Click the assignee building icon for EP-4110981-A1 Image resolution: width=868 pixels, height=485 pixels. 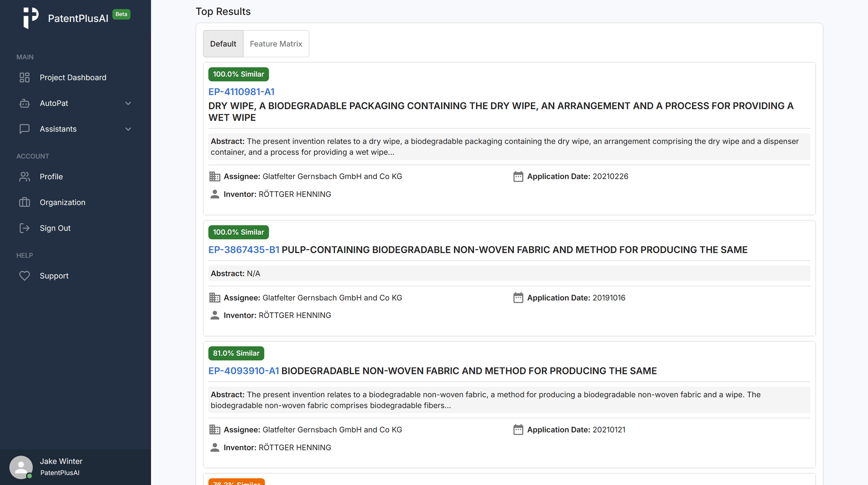tap(215, 177)
